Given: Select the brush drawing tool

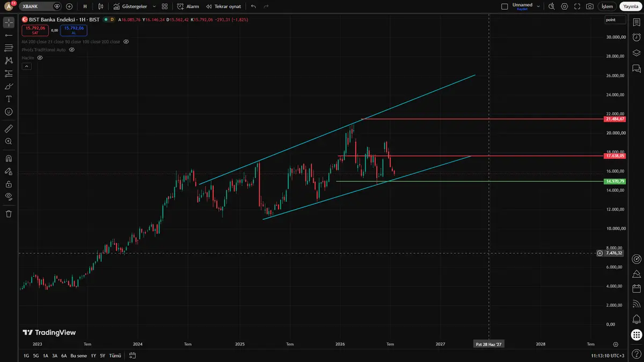Looking at the screenshot, I should (x=9, y=86).
